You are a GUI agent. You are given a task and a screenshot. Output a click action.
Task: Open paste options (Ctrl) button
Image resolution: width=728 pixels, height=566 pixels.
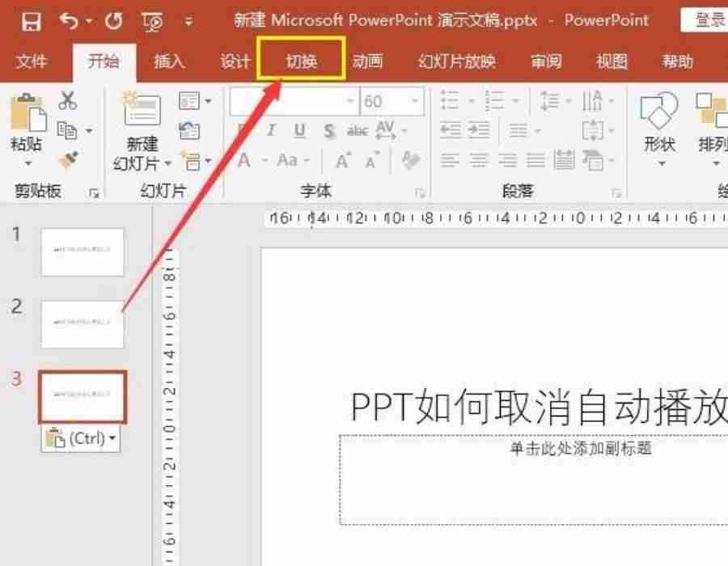pos(81,438)
